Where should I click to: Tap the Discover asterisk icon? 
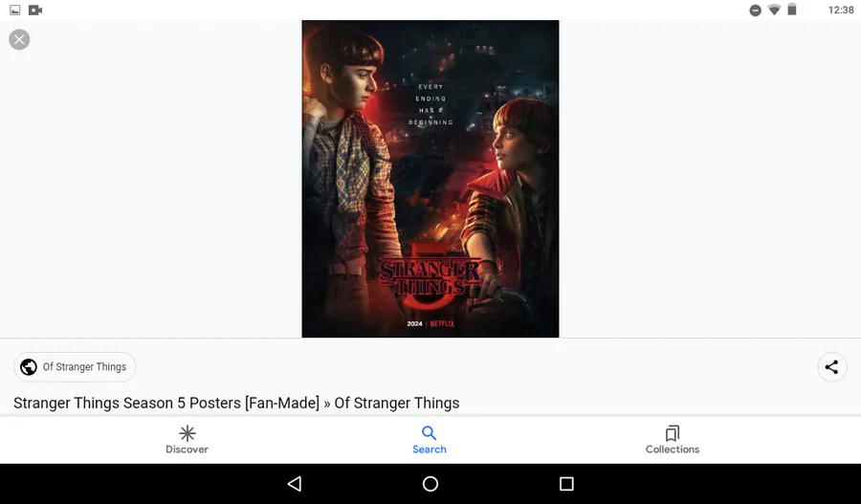pos(187,433)
